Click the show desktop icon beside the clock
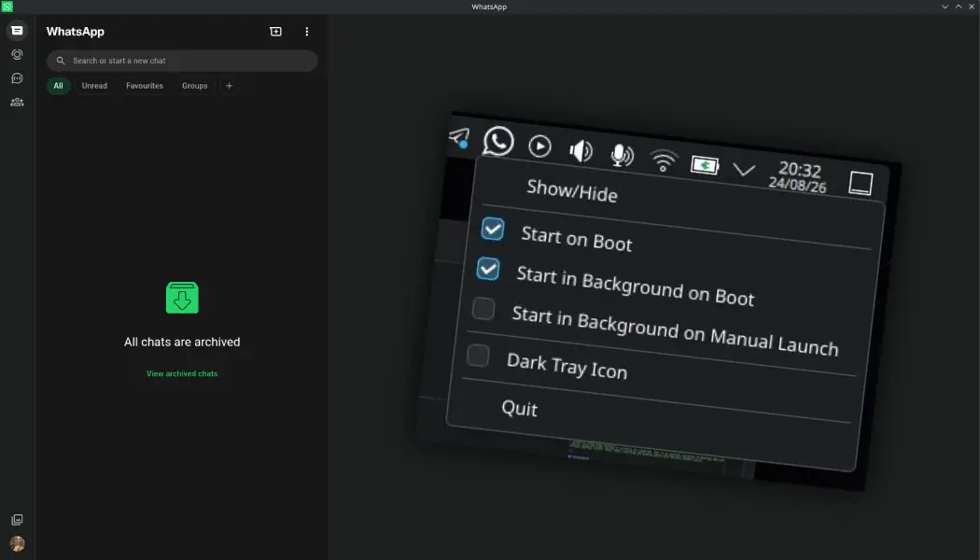The width and height of the screenshot is (980, 560). tap(861, 184)
